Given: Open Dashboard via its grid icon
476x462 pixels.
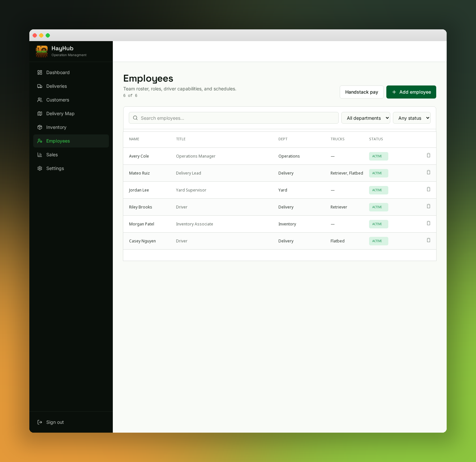Looking at the screenshot, I should pos(40,72).
